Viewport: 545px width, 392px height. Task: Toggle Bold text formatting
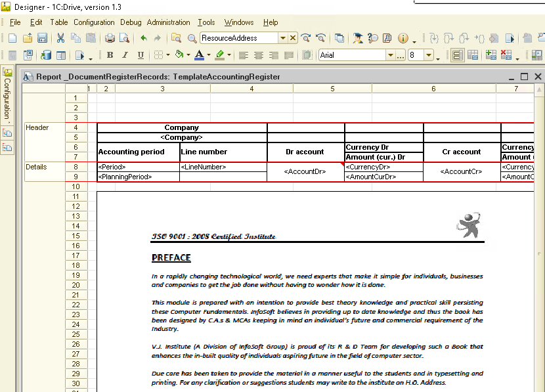point(110,55)
